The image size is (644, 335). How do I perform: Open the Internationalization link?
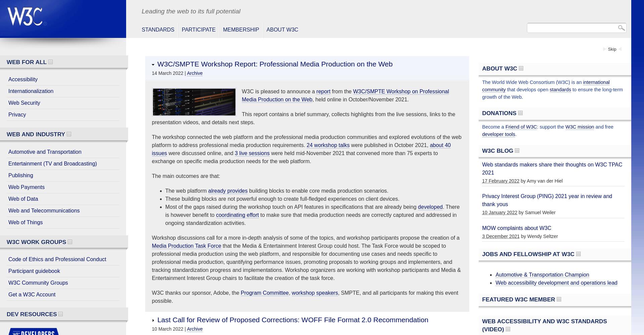(x=31, y=91)
